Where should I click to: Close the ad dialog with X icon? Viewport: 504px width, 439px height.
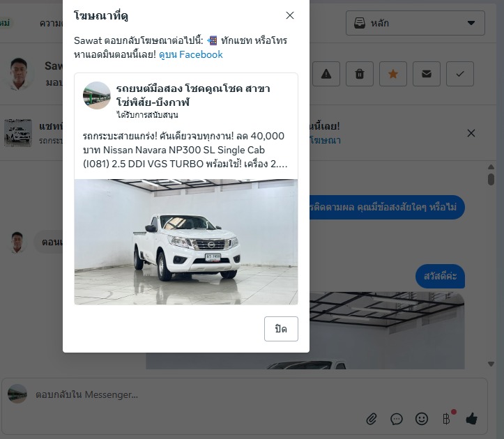290,15
